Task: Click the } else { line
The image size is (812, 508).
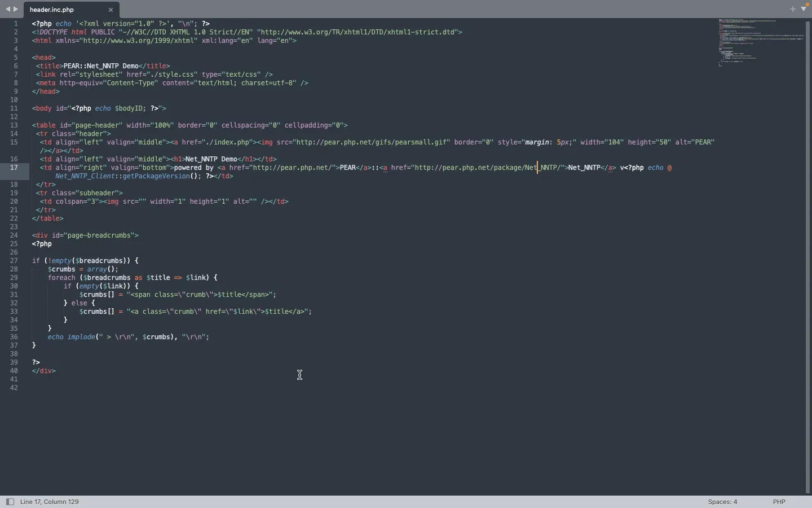Action: (80, 303)
